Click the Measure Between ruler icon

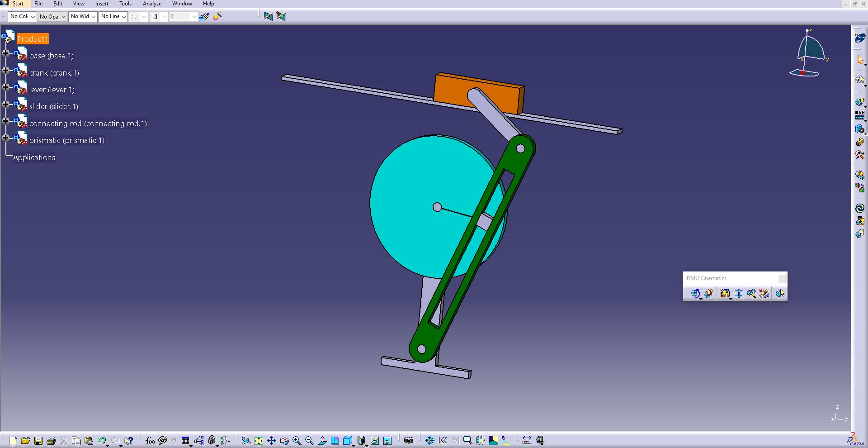[527, 440]
